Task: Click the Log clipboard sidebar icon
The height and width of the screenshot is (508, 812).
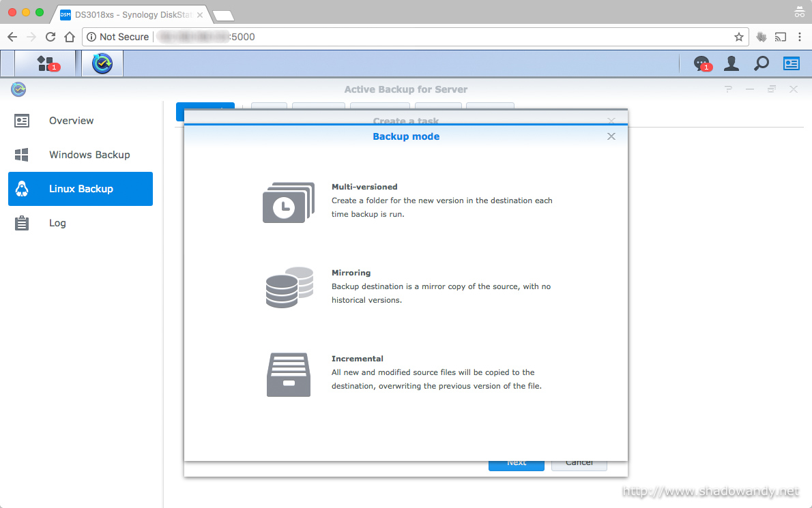Action: click(x=22, y=223)
